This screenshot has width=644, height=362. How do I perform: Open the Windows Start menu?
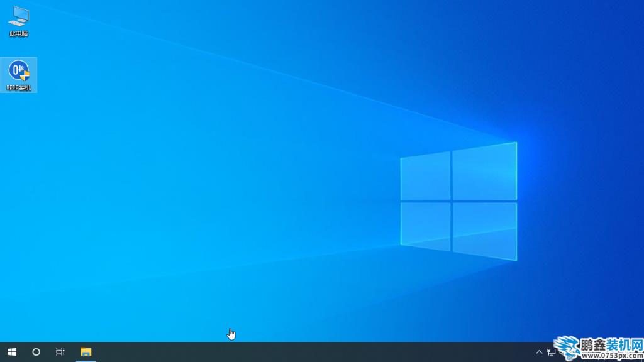12,352
